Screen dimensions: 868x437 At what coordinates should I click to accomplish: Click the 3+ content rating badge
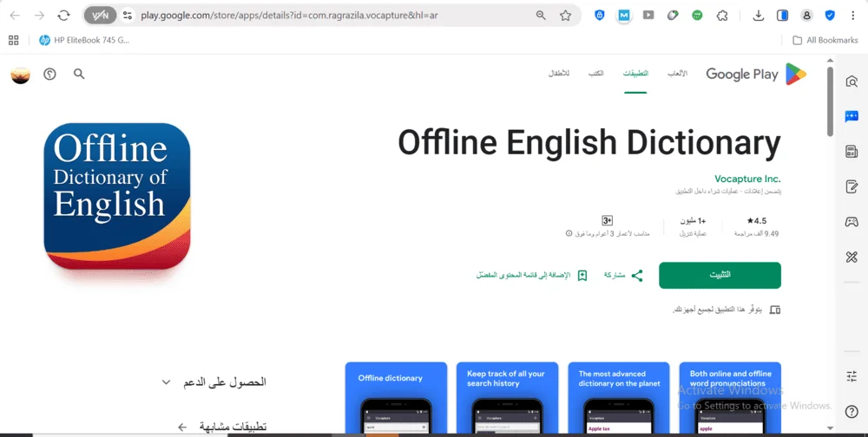tap(608, 221)
